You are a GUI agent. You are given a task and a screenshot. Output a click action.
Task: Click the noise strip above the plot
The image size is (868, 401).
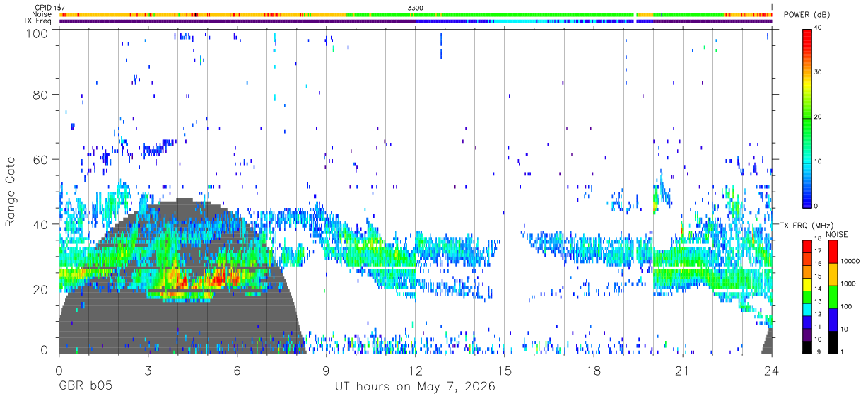[x=416, y=14]
